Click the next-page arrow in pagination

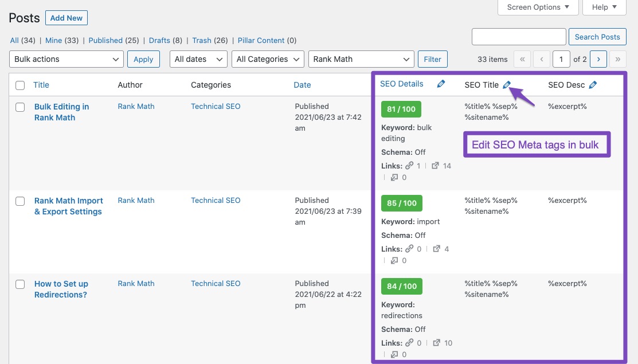click(598, 59)
